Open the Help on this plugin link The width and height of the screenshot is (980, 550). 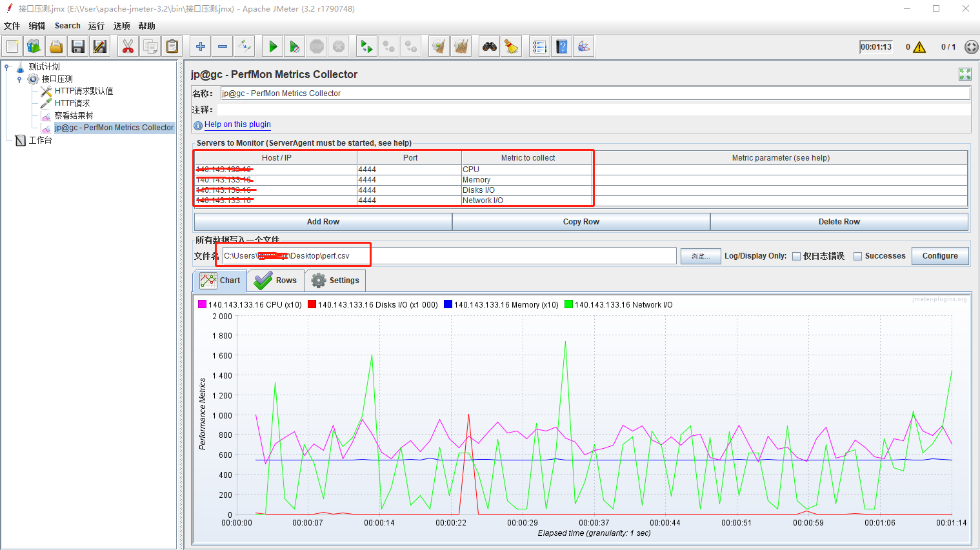pyautogui.click(x=237, y=124)
